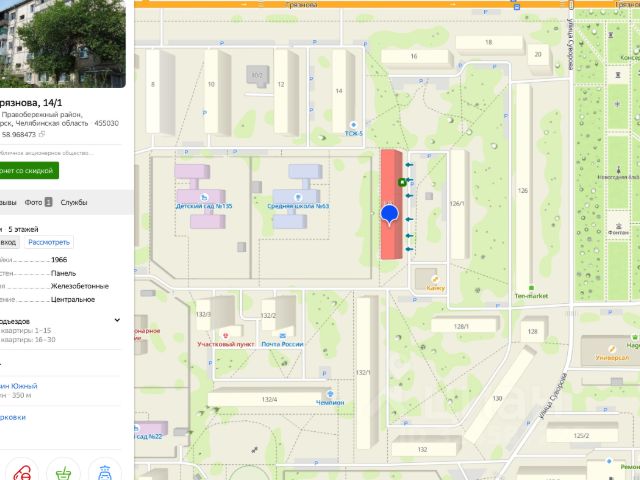Open the отзывы reviews tab

point(8,202)
